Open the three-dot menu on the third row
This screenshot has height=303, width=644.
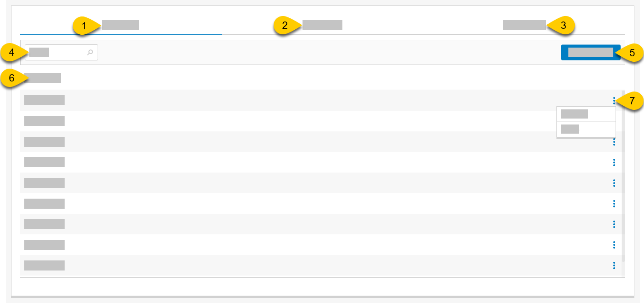pos(614,141)
